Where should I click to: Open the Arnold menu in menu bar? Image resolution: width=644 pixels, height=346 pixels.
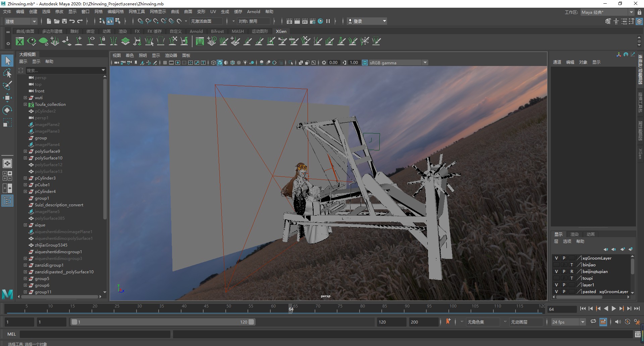click(254, 12)
